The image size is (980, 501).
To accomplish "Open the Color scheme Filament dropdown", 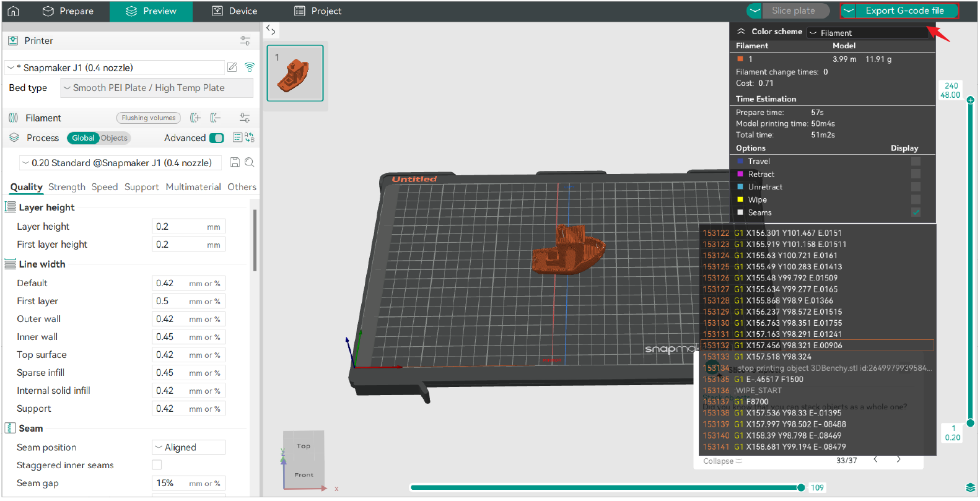I will pyautogui.click(x=867, y=33).
